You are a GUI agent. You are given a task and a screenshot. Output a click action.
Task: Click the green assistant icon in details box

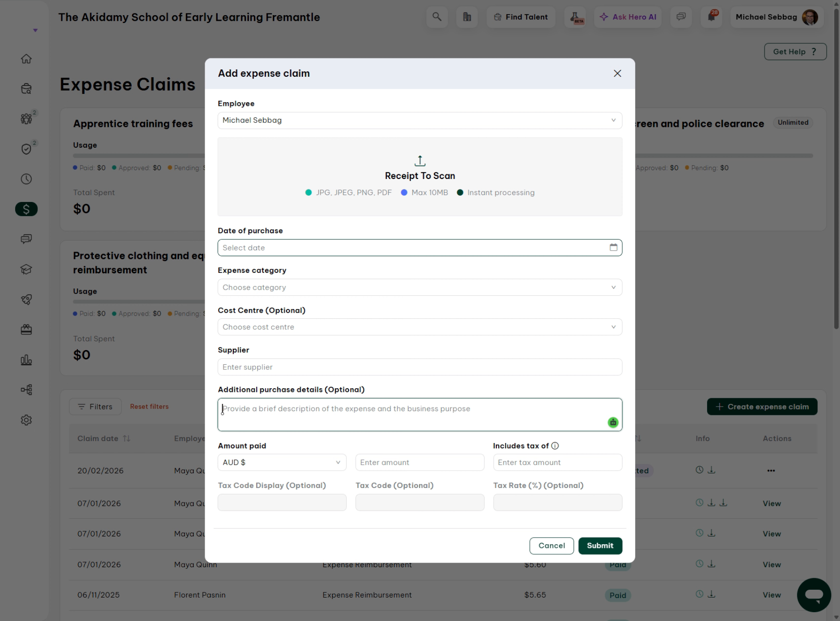point(613,422)
